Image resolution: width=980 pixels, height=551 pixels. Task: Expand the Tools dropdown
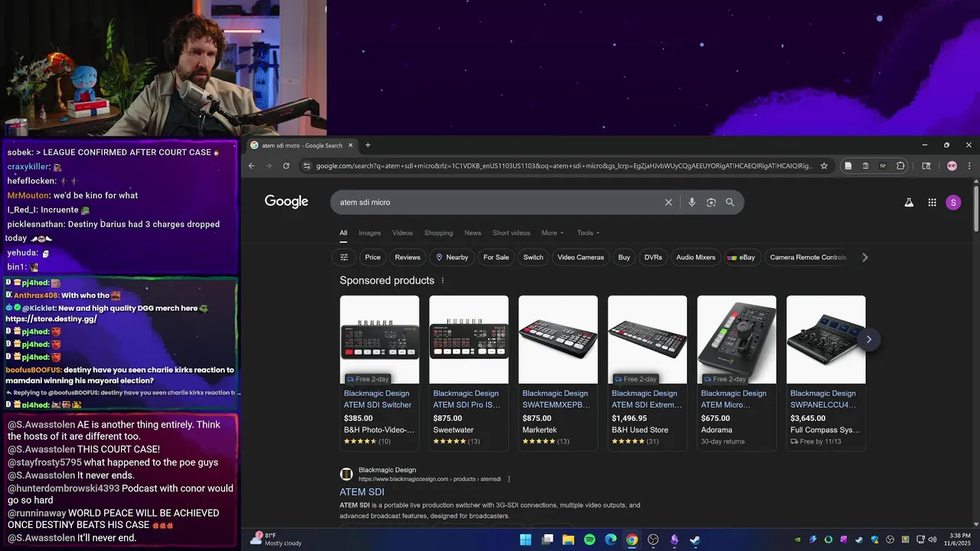pyautogui.click(x=588, y=233)
